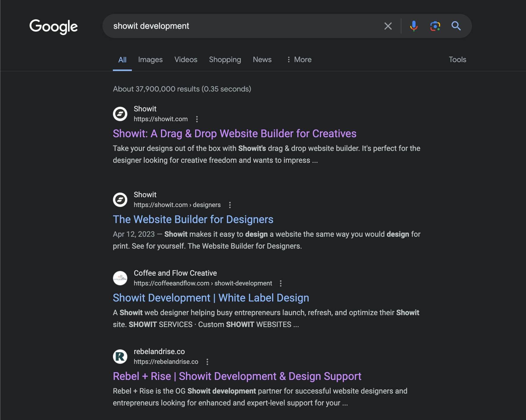
Task: Click the 'Showit' site name above https://showit.com
Action: pyautogui.click(x=145, y=109)
